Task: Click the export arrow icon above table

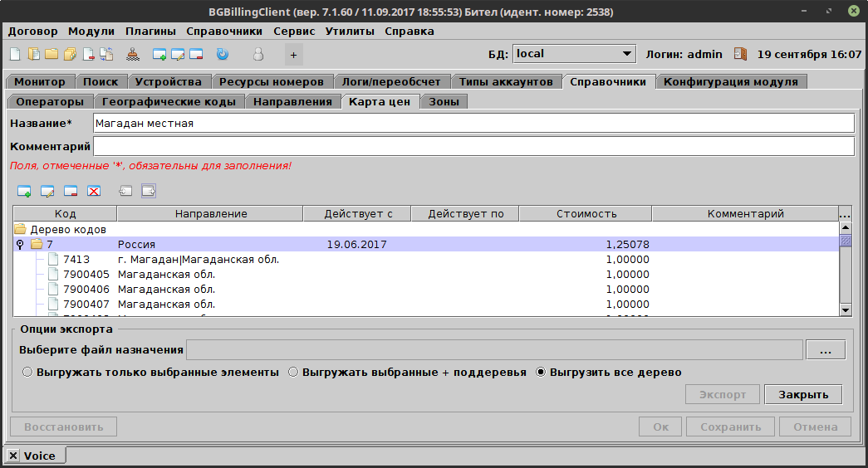Action: (149, 191)
